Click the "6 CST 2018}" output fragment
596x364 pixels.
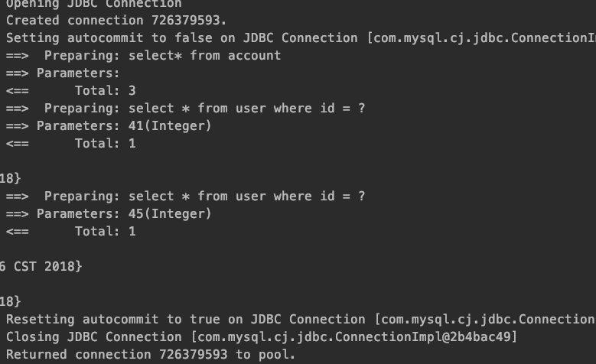tap(41, 266)
